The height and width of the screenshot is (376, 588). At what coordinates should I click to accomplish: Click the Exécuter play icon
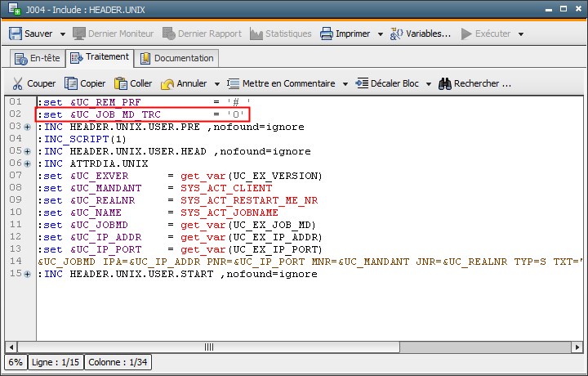click(466, 34)
